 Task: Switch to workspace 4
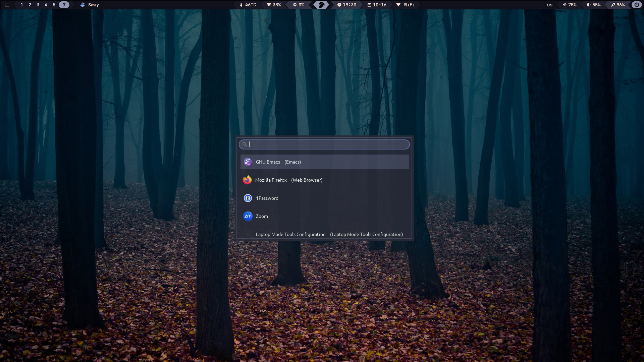click(46, 5)
